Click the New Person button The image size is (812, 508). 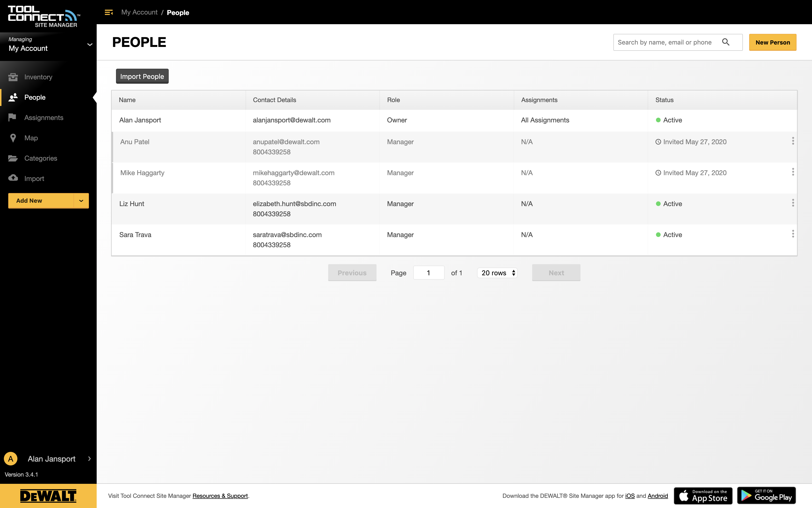pos(773,42)
